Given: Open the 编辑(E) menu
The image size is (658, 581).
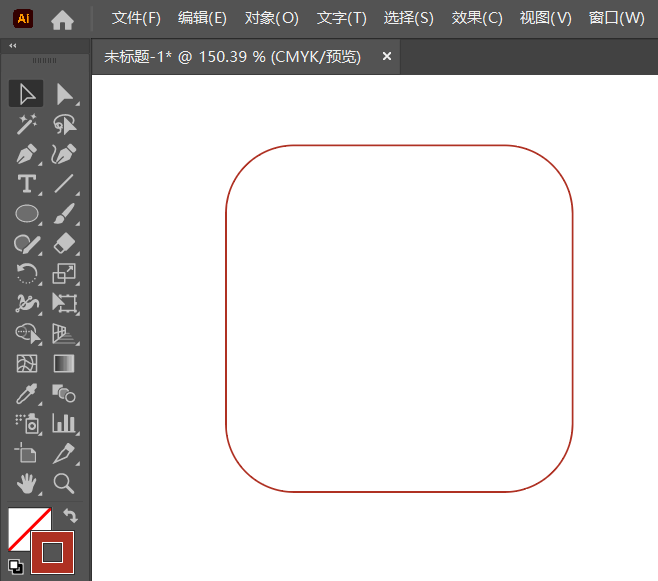Looking at the screenshot, I should pos(202,18).
